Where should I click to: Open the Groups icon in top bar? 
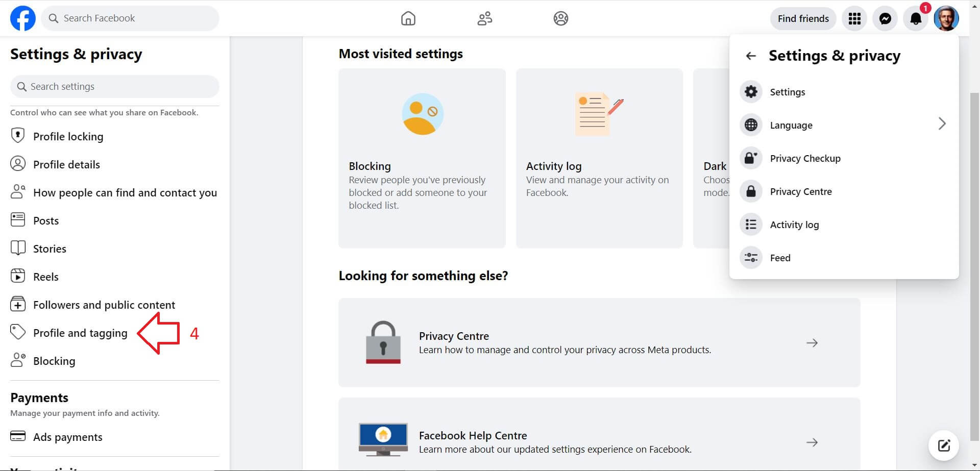point(560,18)
